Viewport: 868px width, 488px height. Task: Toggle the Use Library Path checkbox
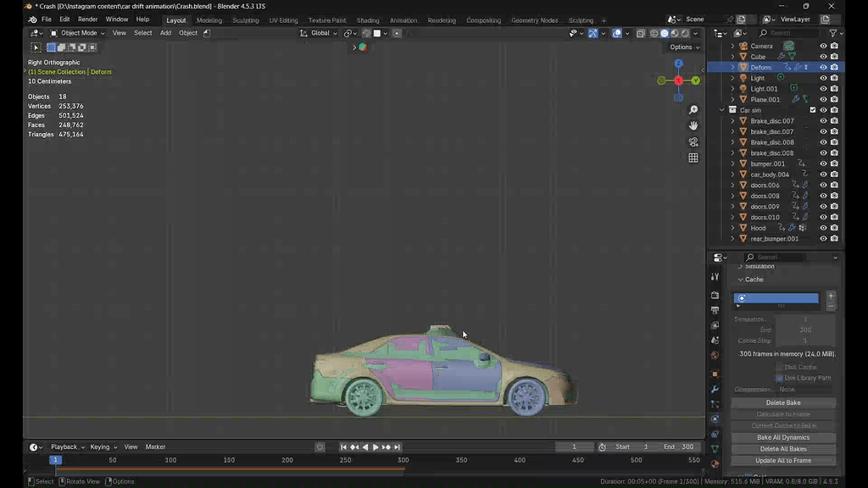pyautogui.click(x=780, y=379)
